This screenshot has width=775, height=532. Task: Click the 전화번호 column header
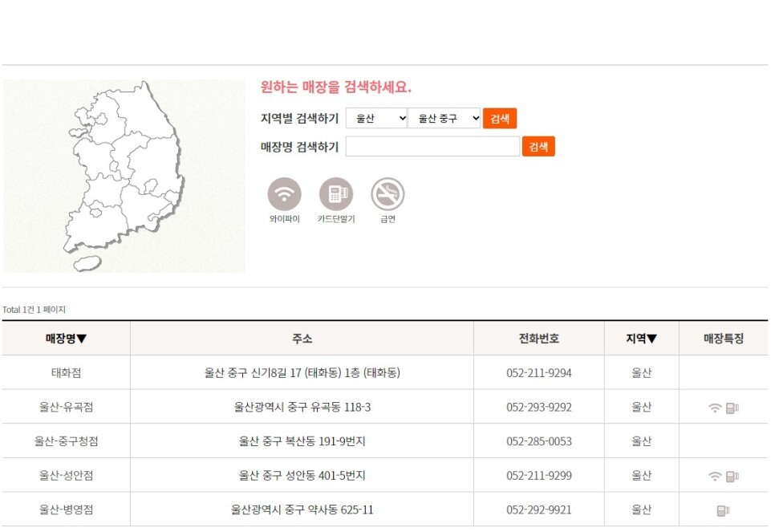(x=539, y=339)
